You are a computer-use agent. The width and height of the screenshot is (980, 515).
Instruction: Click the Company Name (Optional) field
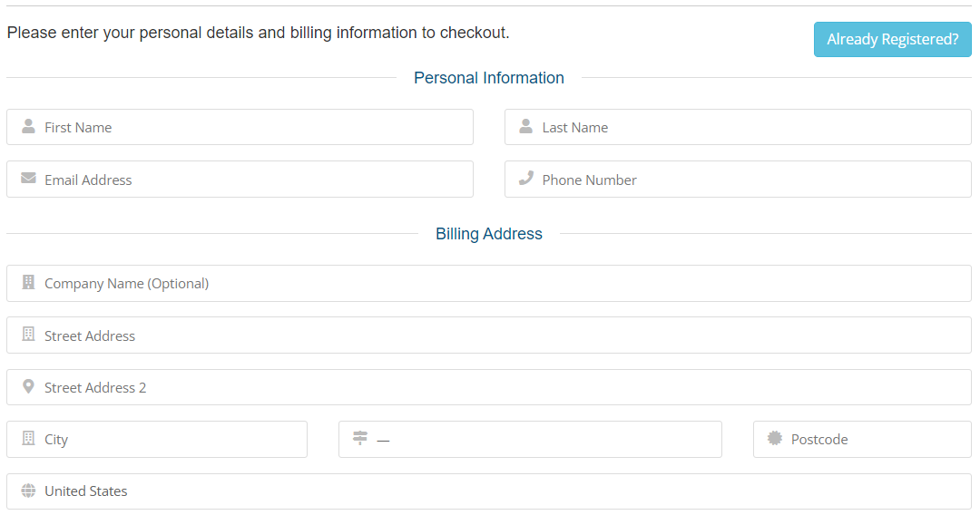(489, 284)
